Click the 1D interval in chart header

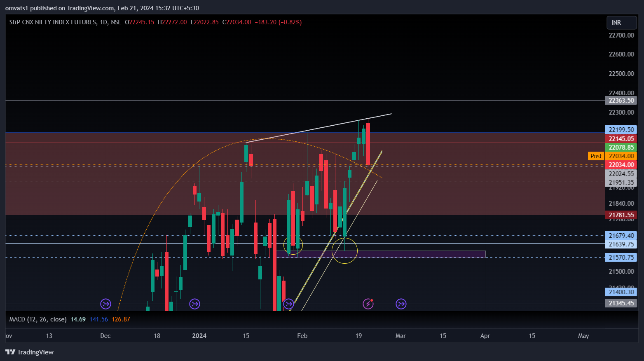pos(103,22)
